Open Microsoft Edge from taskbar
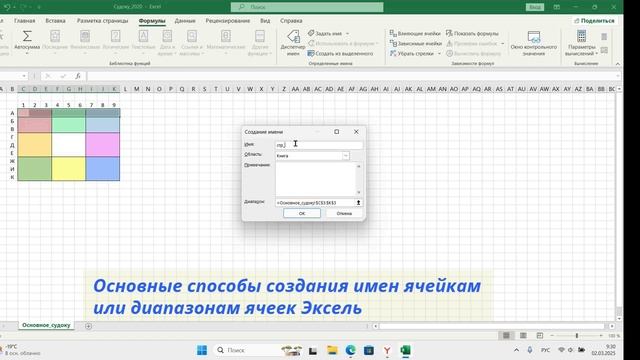 pyautogui.click(x=350, y=350)
